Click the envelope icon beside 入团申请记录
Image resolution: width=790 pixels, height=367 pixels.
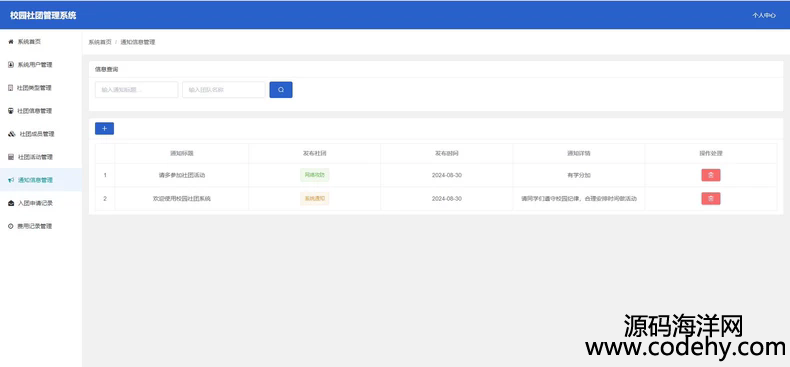11,203
